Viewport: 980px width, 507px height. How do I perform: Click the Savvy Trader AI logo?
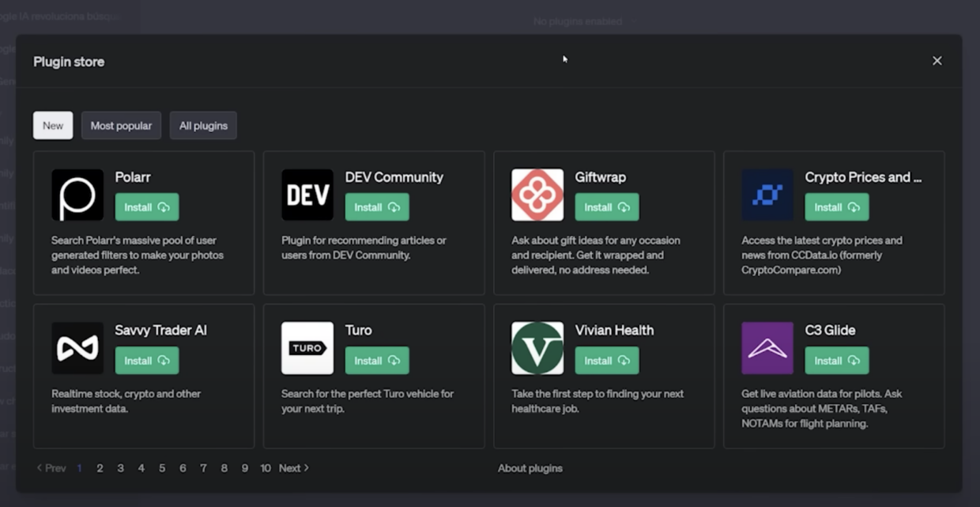click(77, 348)
